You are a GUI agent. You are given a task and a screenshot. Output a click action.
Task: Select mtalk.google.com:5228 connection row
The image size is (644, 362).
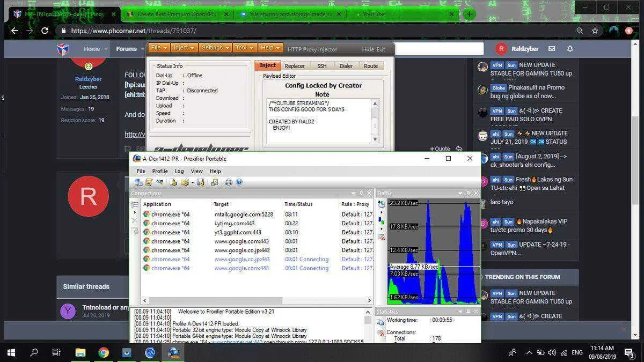(258, 214)
